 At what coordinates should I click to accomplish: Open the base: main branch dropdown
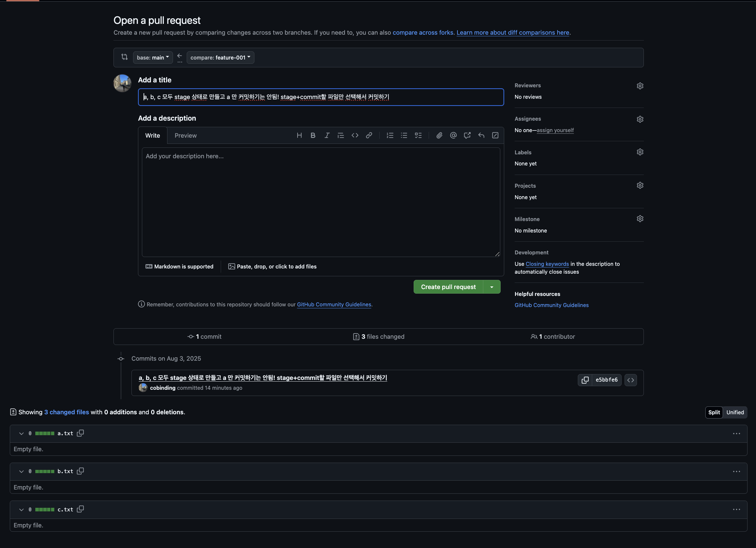[x=153, y=58]
